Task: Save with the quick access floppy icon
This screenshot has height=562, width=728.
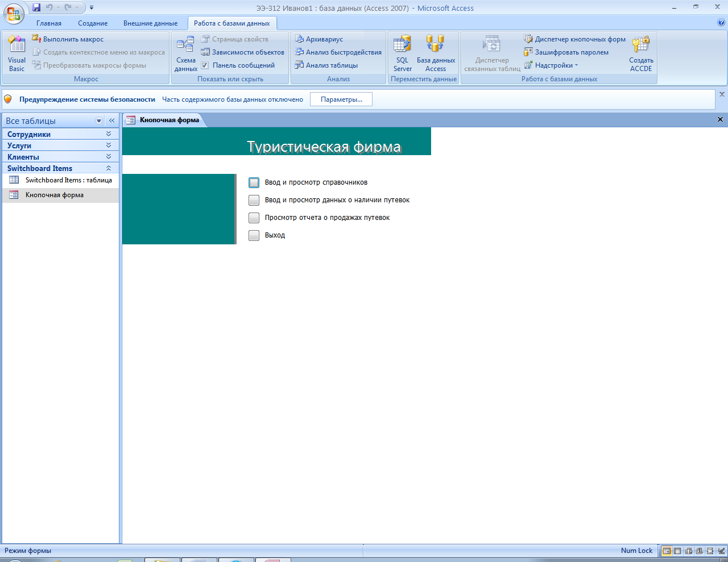Action: 36,7
